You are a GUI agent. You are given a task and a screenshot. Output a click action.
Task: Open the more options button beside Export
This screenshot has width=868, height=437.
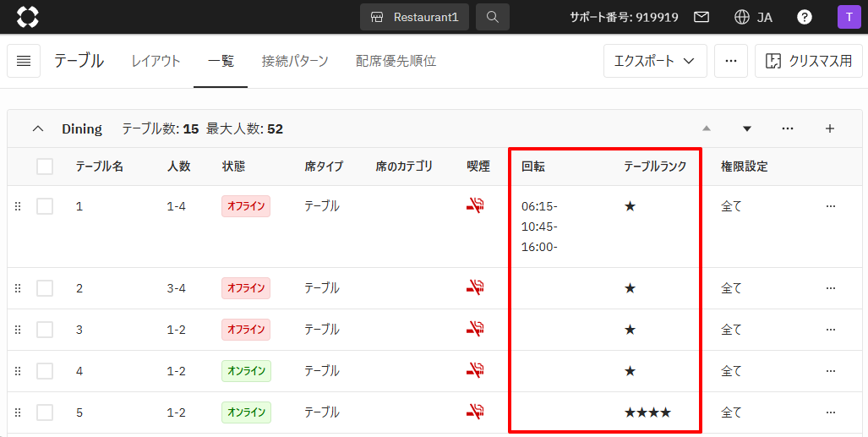pyautogui.click(x=731, y=61)
